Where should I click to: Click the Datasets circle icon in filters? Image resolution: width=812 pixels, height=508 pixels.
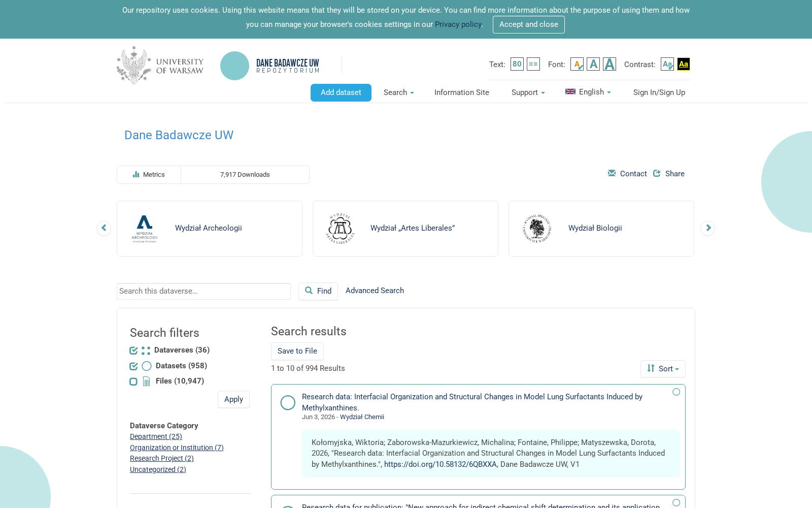[147, 366]
